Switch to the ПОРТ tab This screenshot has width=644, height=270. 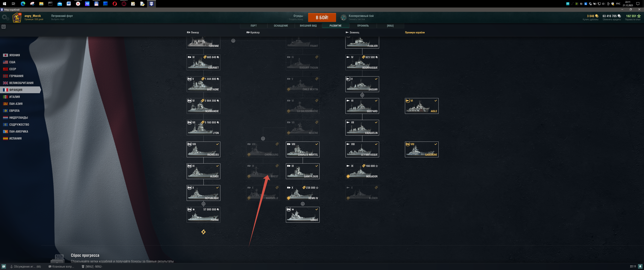[x=253, y=25]
